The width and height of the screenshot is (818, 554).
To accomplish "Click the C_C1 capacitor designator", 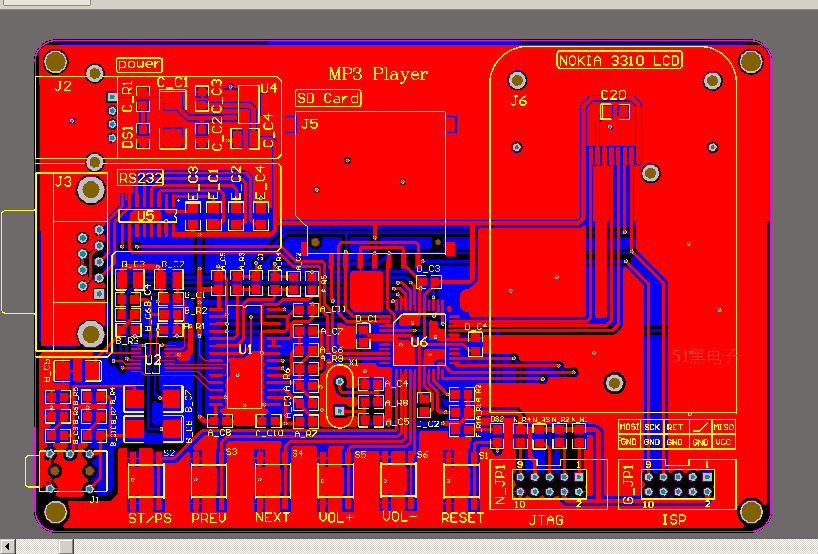I will click(173, 82).
